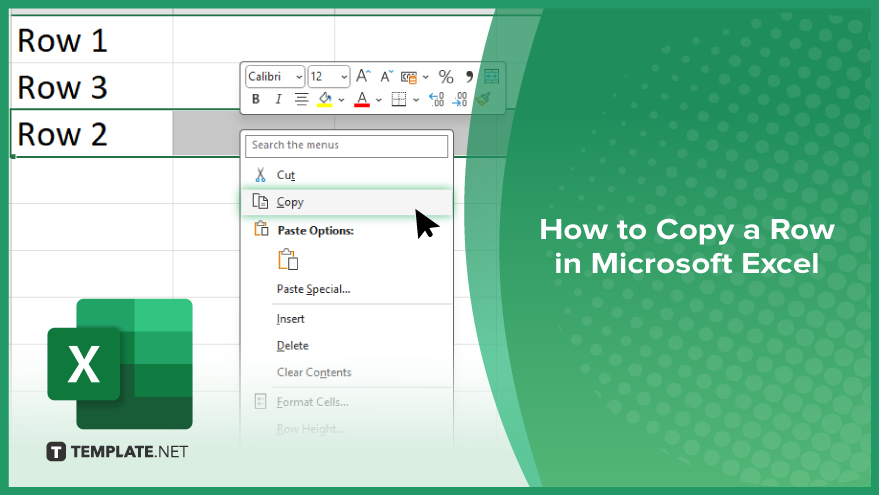The image size is (879, 495).
Task: Choose Cut from the context menu
Action: click(346, 175)
